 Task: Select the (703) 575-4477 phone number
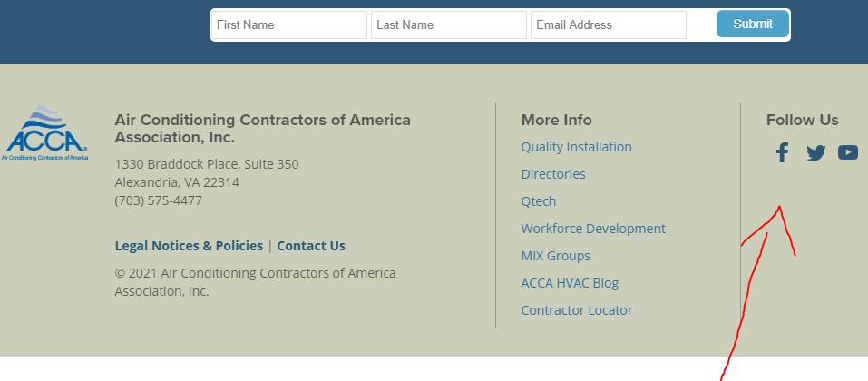tap(159, 200)
